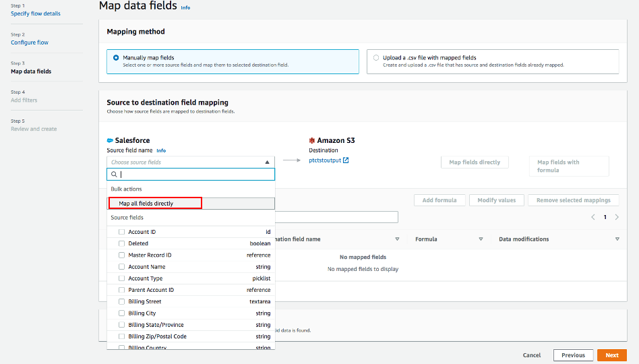Sort by destination field name column arrow
This screenshot has height=364, width=639.
click(397, 239)
